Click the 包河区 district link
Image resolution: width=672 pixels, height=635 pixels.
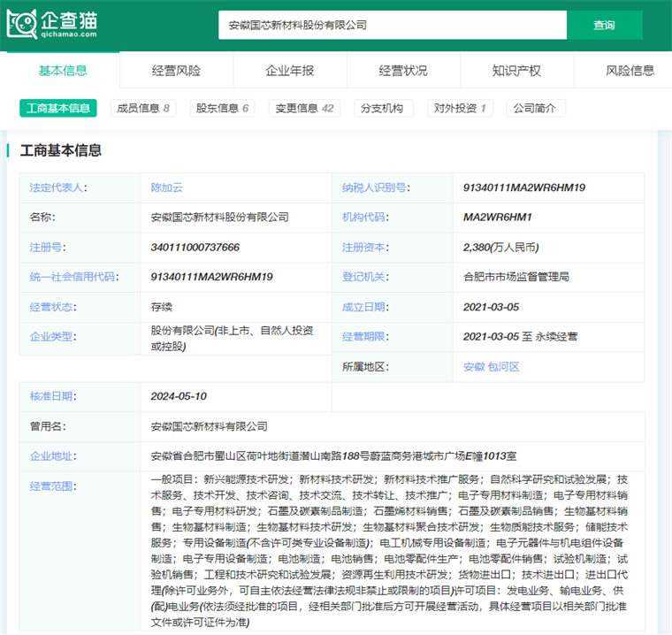point(504,367)
